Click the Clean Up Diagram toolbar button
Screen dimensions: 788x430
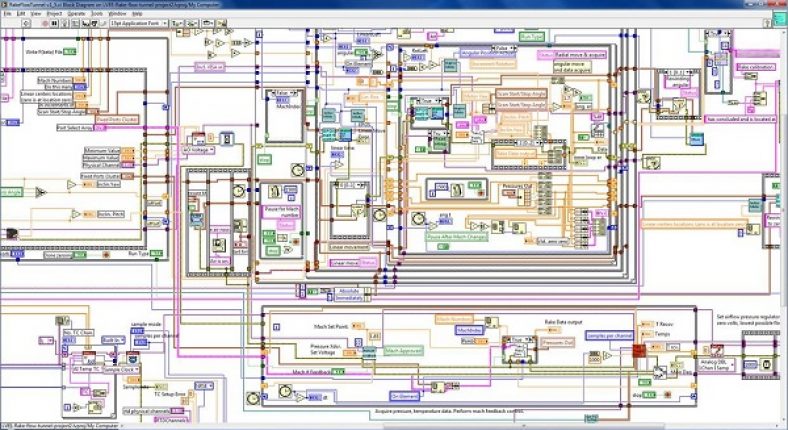[x=222, y=23]
